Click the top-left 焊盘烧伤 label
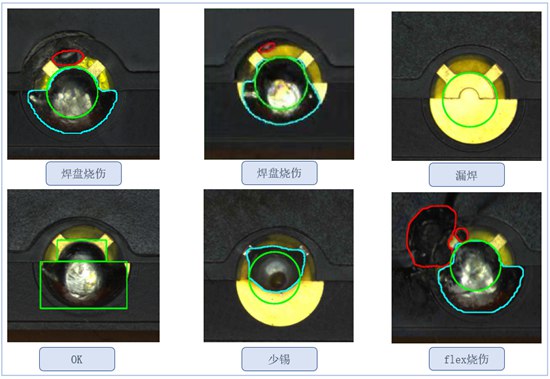Screen dimensions: 550x379 tap(83, 173)
